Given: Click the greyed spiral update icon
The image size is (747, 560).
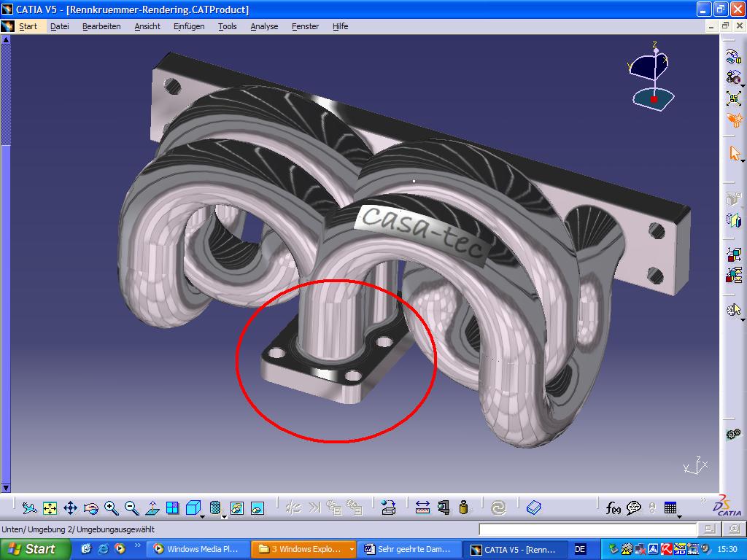Looking at the screenshot, I should pyautogui.click(x=498, y=508).
